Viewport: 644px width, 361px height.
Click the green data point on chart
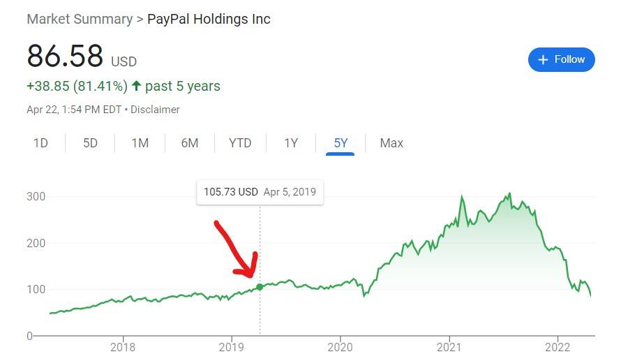pos(260,287)
